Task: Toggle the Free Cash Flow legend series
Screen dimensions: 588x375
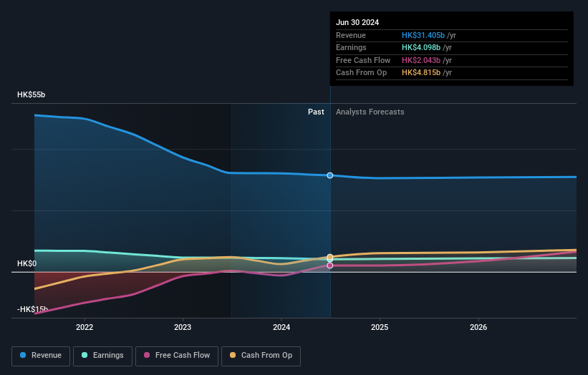Action: (177, 356)
